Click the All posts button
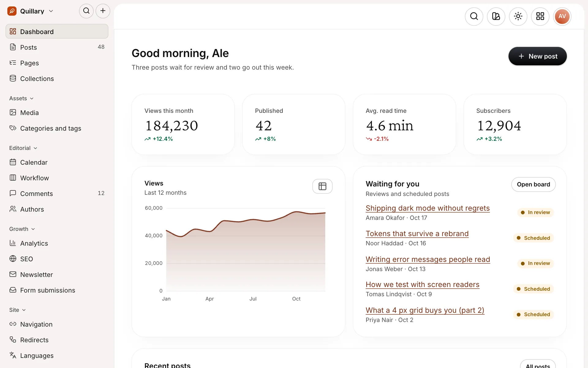Image resolution: width=588 pixels, height=368 pixels. 538,364
